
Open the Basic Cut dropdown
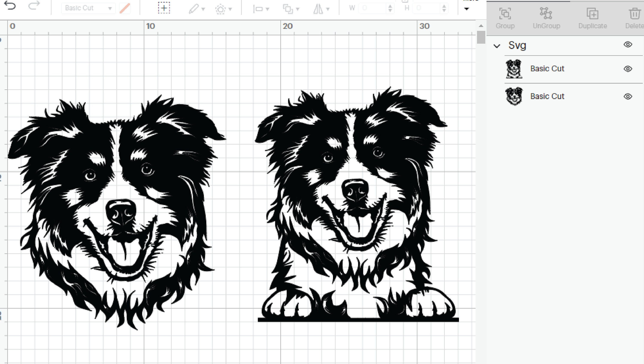pyautogui.click(x=110, y=8)
